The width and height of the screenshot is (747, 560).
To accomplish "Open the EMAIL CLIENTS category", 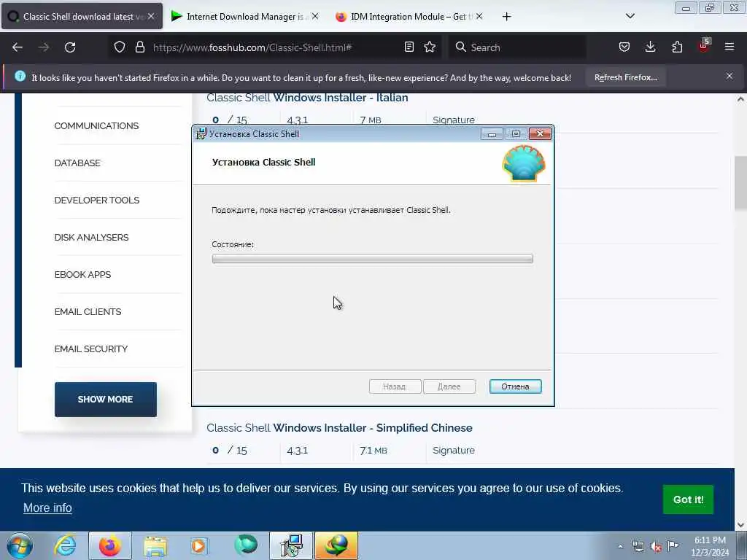I will [x=88, y=311].
